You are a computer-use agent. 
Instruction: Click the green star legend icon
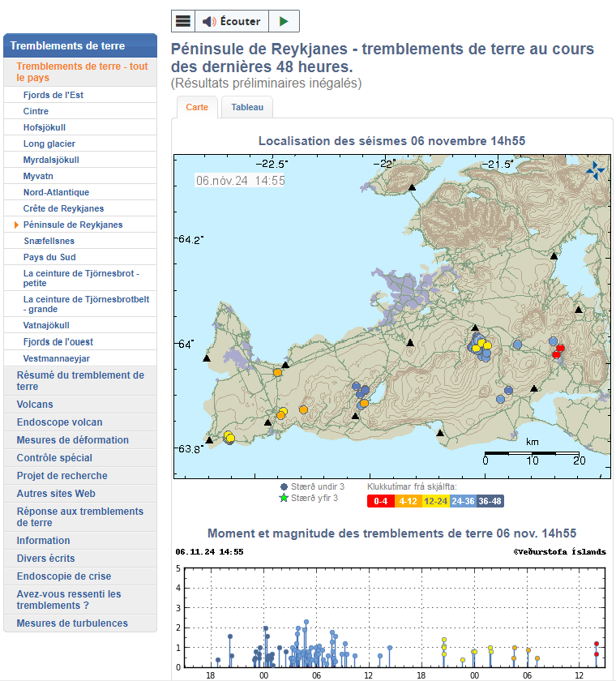pyautogui.click(x=284, y=498)
